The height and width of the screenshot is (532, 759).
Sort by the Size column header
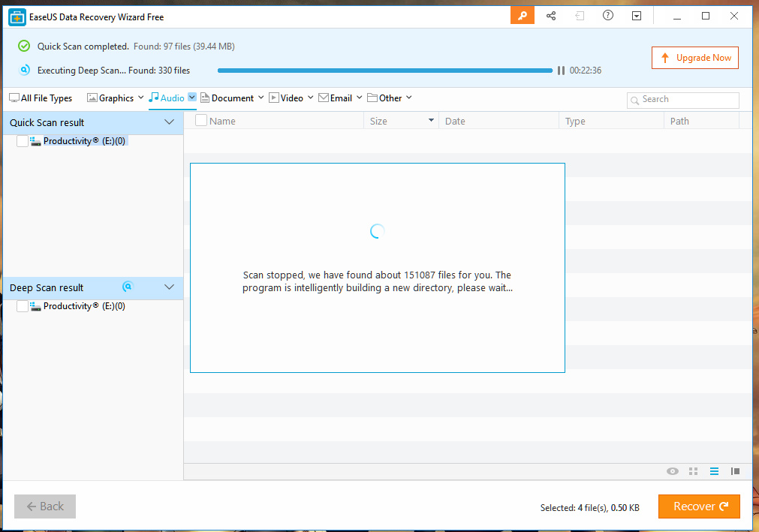[378, 121]
